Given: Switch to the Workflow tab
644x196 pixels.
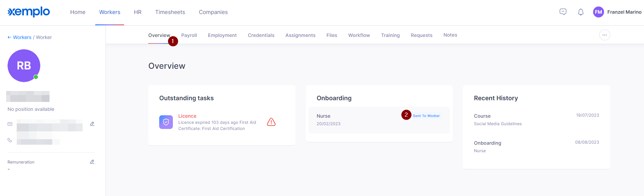Looking at the screenshot, I should click(x=359, y=35).
